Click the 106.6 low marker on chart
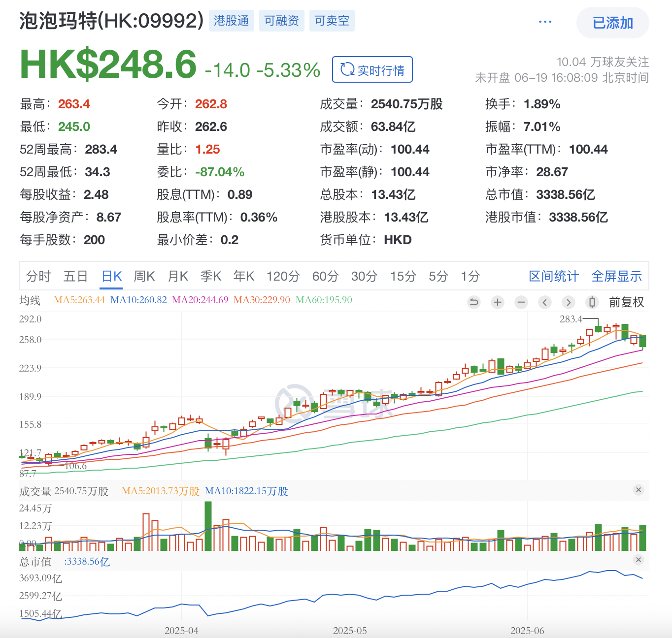Screen dimensions: 672x638 click(x=75, y=466)
